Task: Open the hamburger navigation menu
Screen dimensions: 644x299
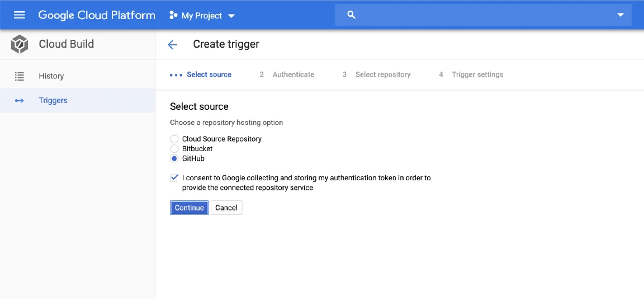Action: [x=20, y=15]
